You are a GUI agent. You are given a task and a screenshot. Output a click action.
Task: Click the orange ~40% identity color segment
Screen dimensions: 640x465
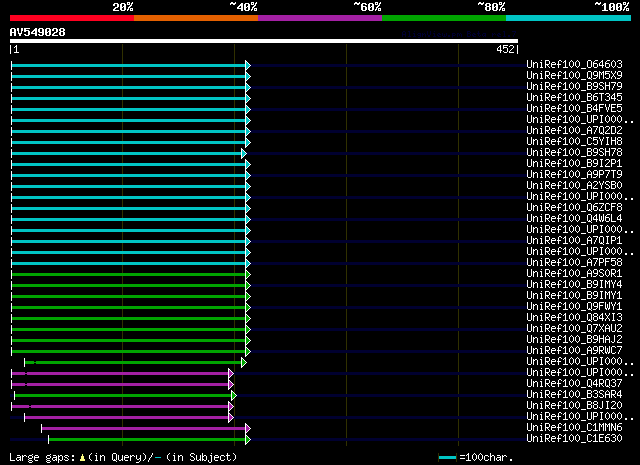click(x=196, y=18)
